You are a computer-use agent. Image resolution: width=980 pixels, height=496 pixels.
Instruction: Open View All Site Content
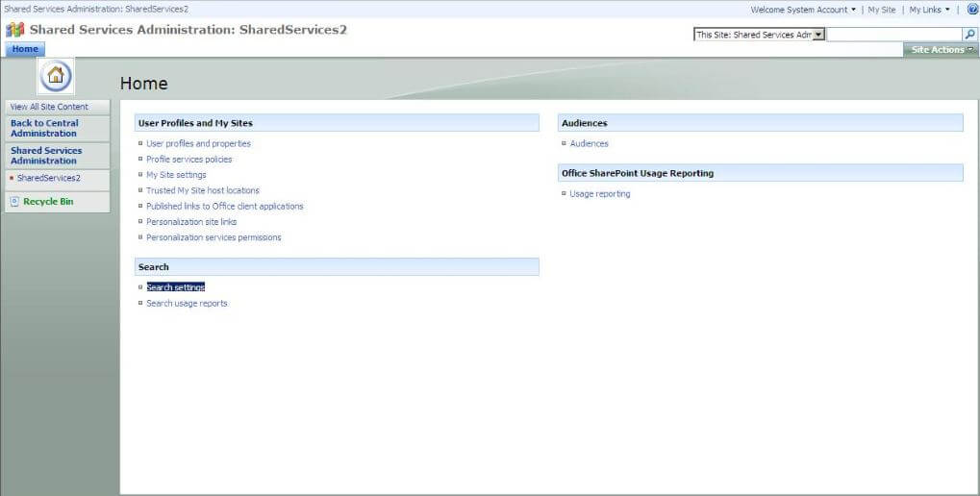click(49, 107)
